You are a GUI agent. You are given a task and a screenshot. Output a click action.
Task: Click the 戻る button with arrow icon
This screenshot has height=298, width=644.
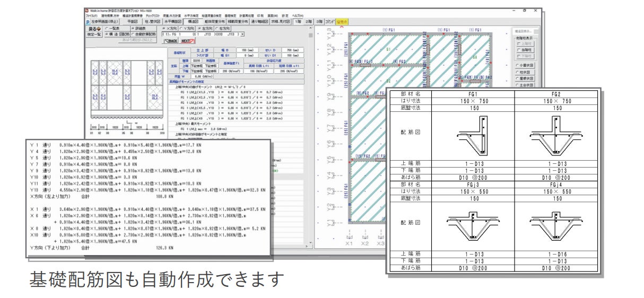click(x=94, y=28)
